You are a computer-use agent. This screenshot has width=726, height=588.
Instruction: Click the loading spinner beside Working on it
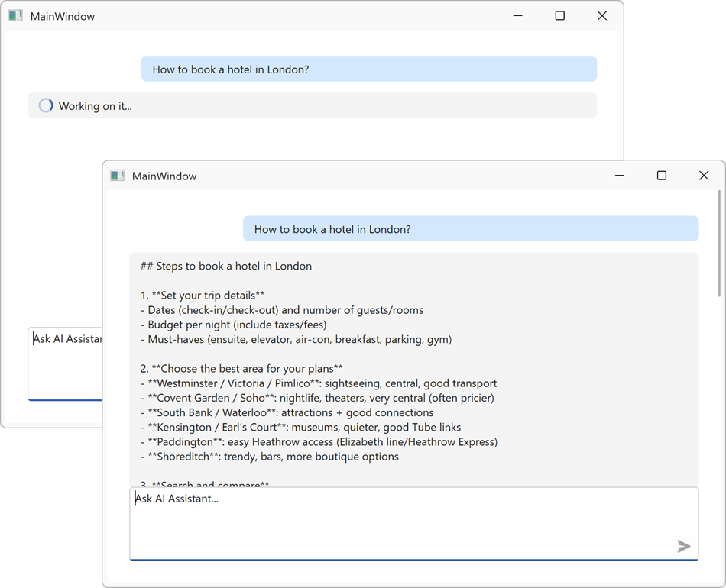click(x=45, y=105)
